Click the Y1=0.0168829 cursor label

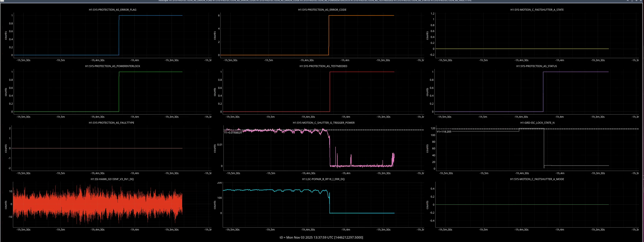pos(233,133)
